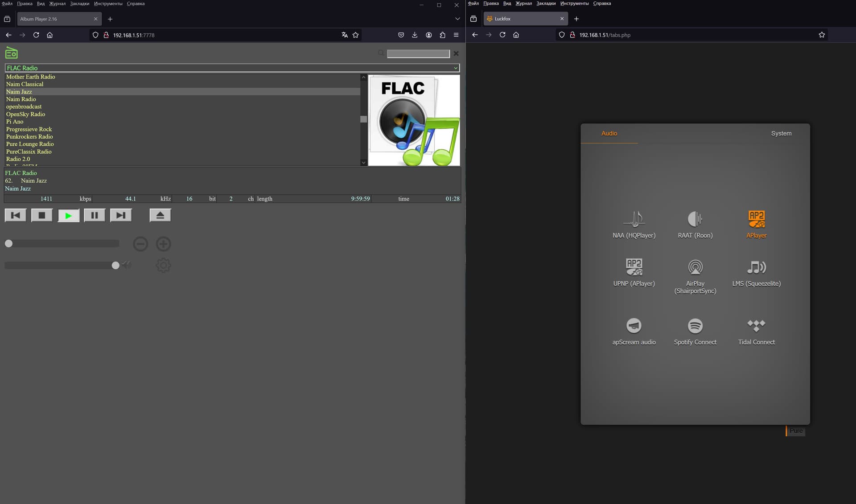Pause playback with the Pause button
The image size is (856, 504).
point(95,215)
